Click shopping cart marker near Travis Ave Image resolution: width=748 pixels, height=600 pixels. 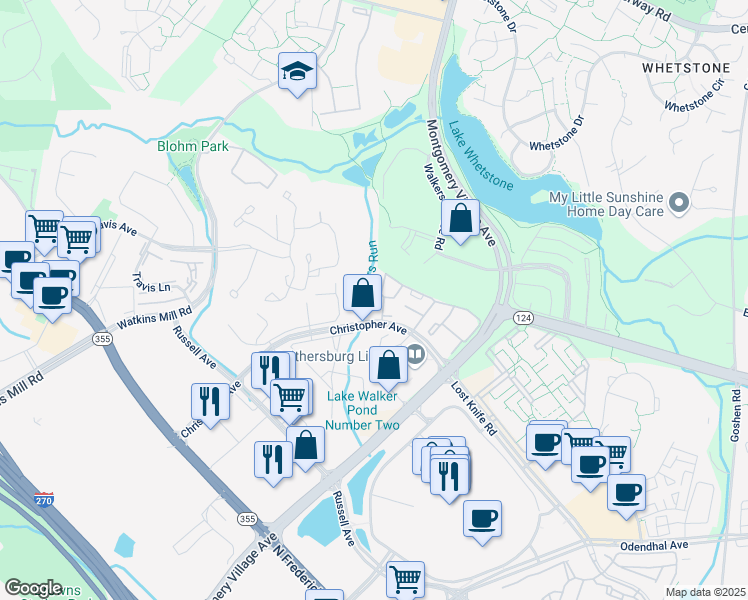tap(77, 240)
